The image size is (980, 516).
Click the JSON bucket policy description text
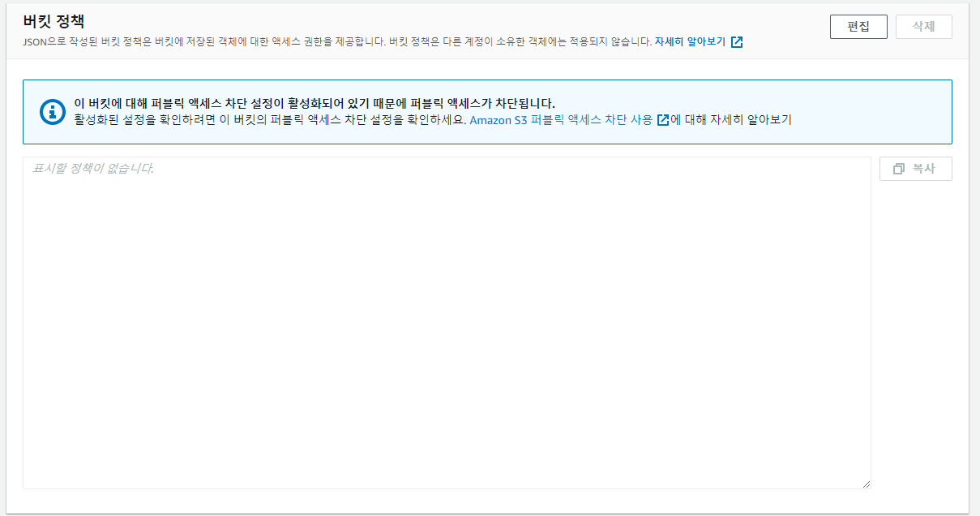click(337, 42)
